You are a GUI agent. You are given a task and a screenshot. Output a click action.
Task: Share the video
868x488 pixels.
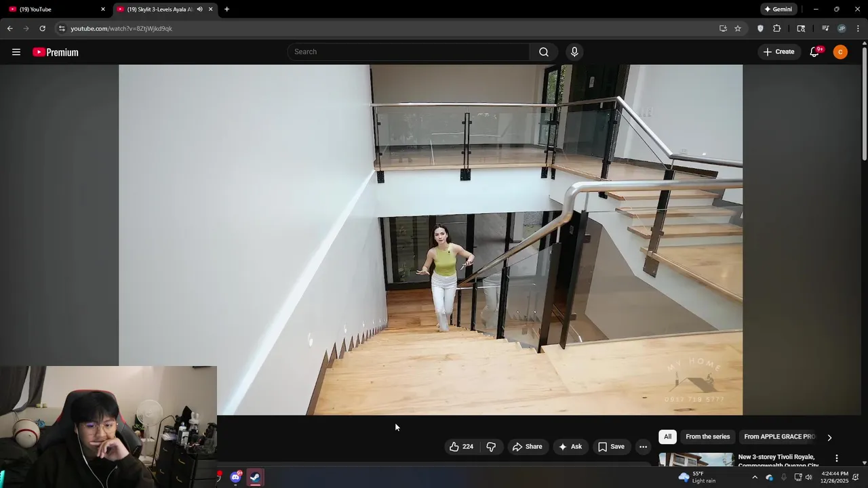[527, 447]
